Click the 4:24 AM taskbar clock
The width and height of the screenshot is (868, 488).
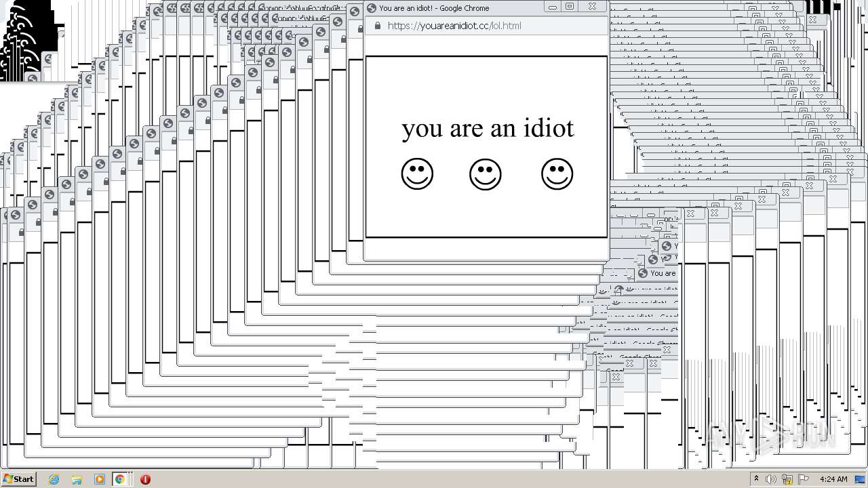[833, 479]
